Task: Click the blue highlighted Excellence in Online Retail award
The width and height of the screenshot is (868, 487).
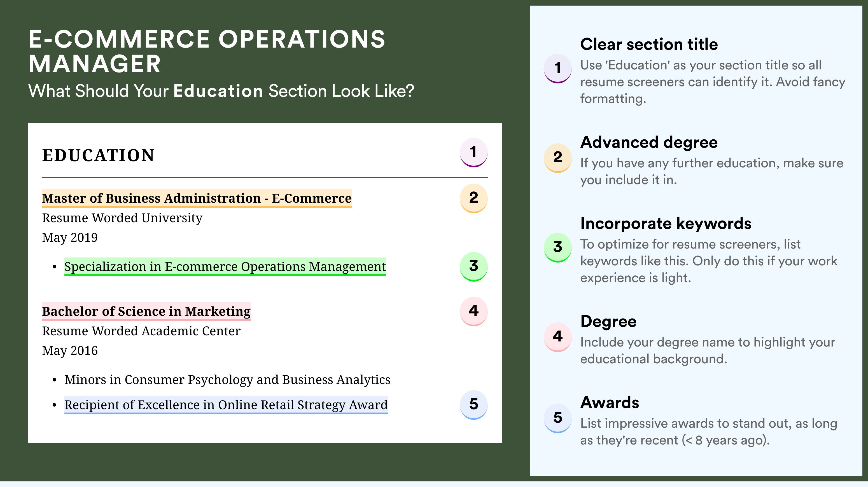Action: click(x=226, y=405)
